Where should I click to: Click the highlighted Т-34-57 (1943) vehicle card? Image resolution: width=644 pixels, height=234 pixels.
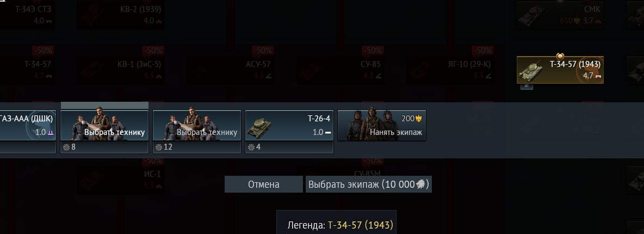click(560, 70)
